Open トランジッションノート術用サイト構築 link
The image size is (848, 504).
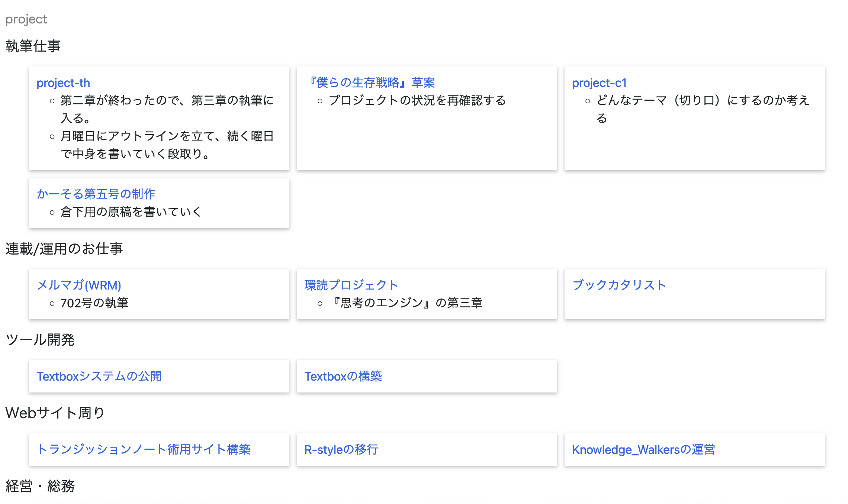(144, 449)
